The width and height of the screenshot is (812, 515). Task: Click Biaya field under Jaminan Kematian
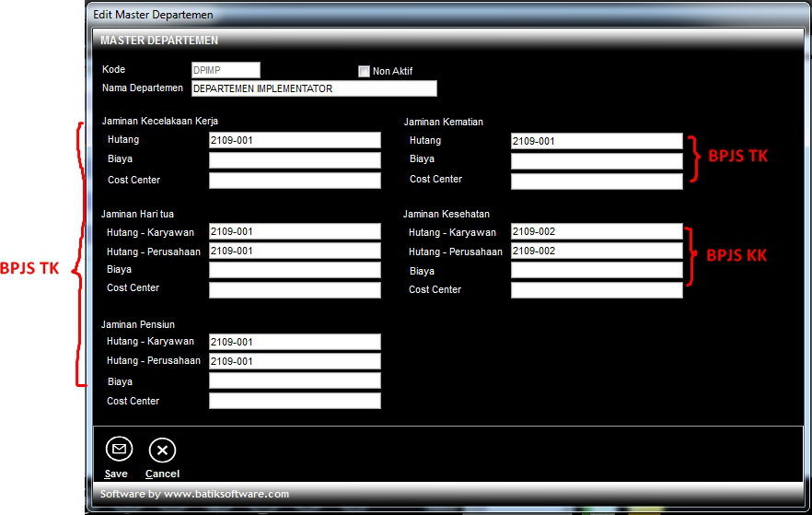coord(597,161)
